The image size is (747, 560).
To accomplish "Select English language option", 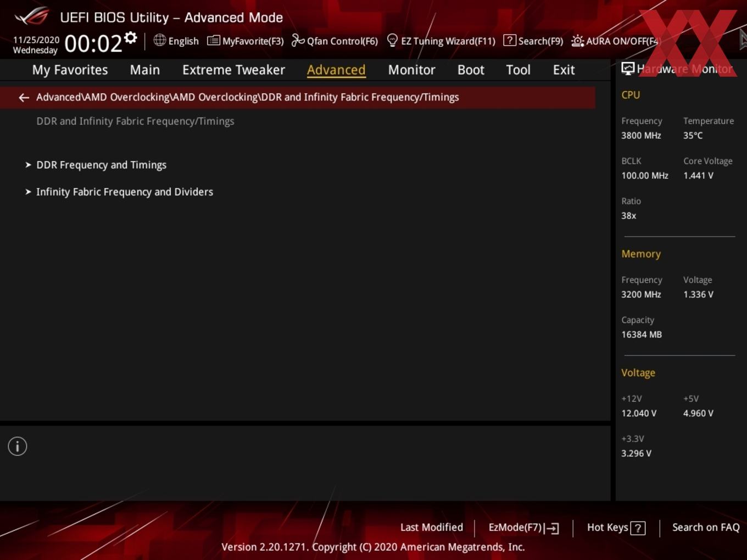I will pos(183,41).
